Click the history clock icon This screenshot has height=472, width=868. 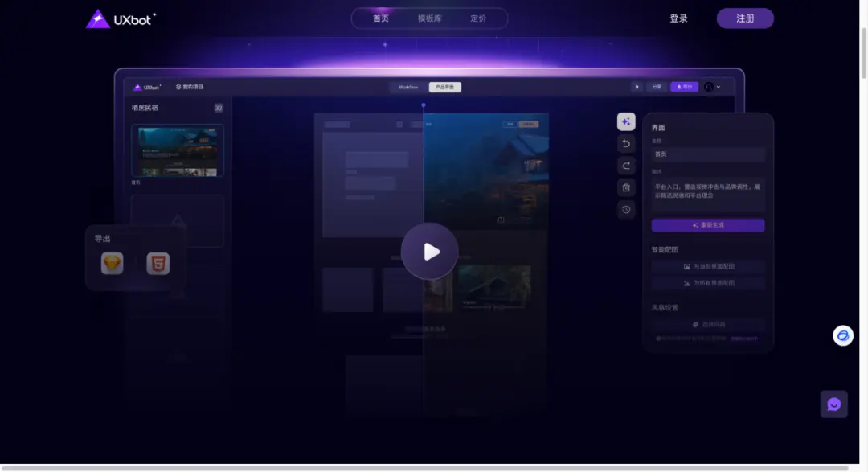pos(626,210)
